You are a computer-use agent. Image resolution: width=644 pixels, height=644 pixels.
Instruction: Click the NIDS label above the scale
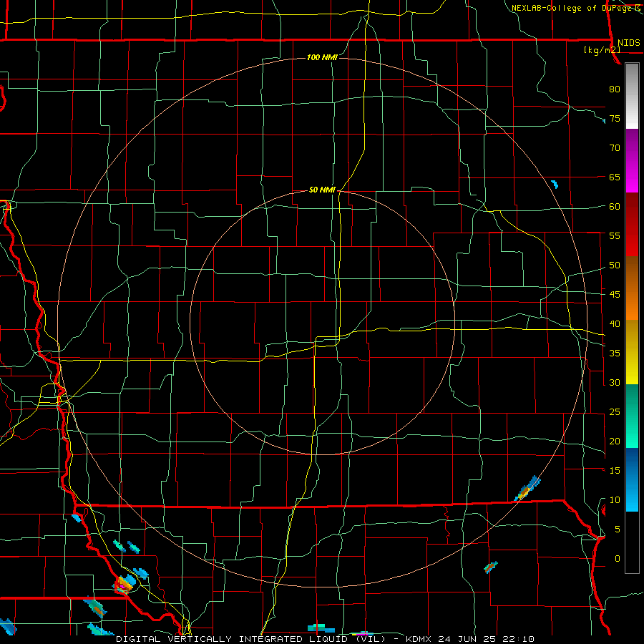click(x=628, y=43)
